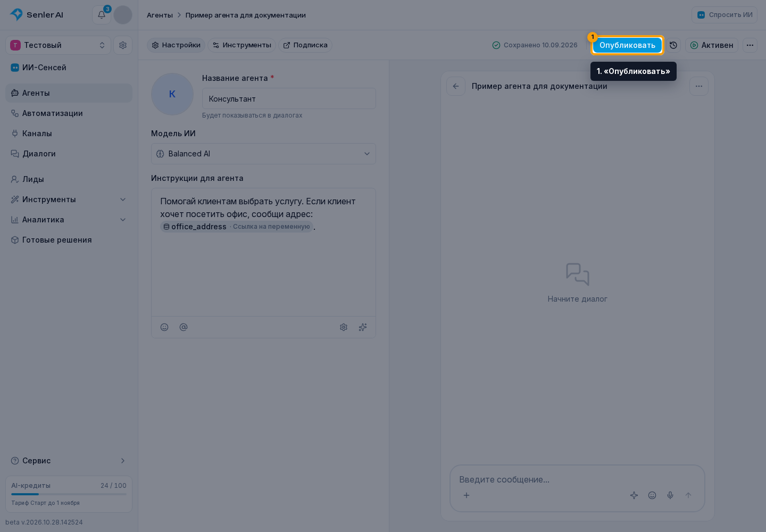Image resolution: width=766 pixels, height=532 pixels.
Task: Open version history clock icon
Action: click(x=673, y=45)
